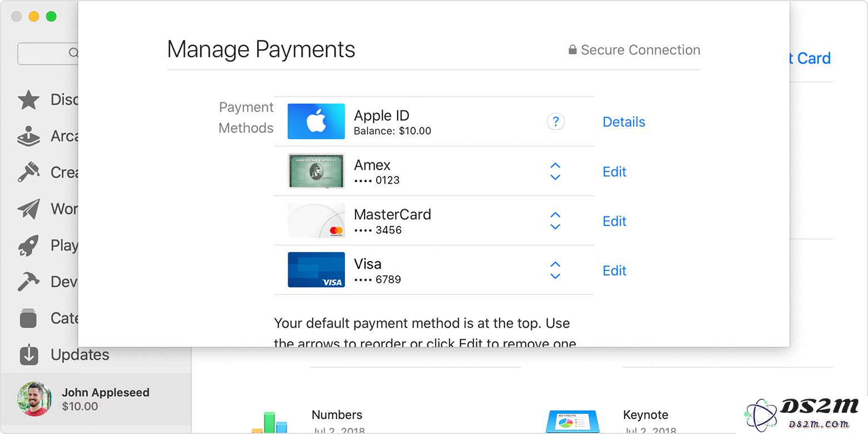Click the MasterCard card image

[x=316, y=220]
